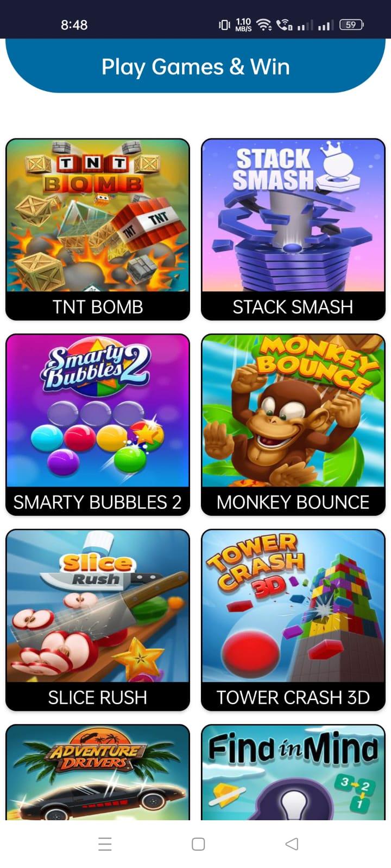Tap the TNT BOMB label

(x=98, y=307)
